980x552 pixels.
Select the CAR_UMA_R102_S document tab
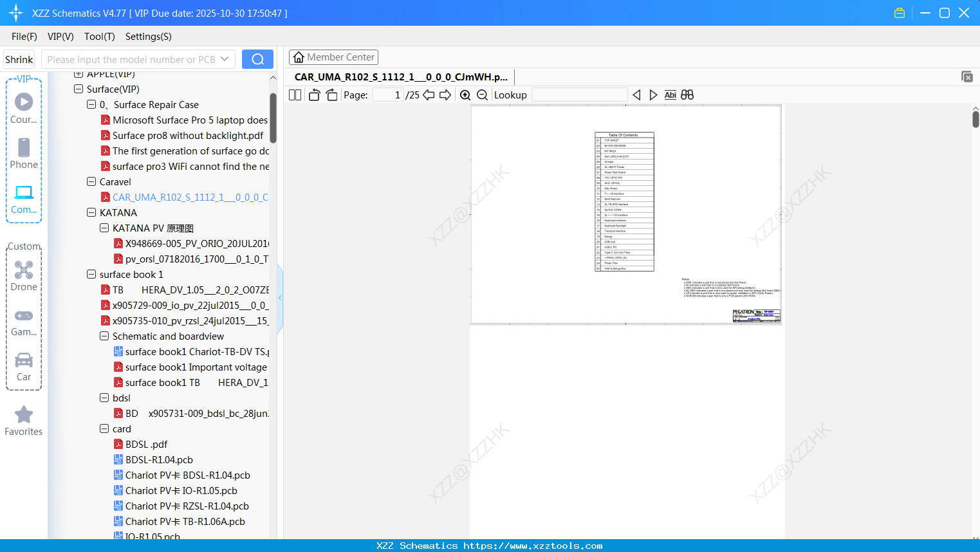pyautogui.click(x=401, y=77)
